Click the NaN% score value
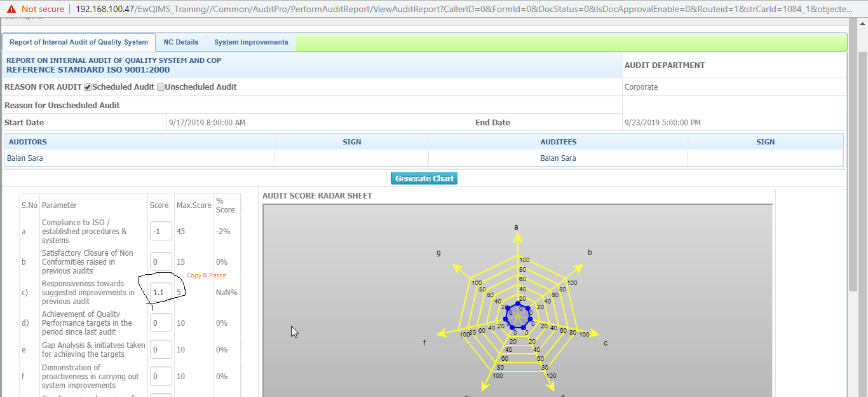The height and width of the screenshot is (397, 868). (227, 292)
